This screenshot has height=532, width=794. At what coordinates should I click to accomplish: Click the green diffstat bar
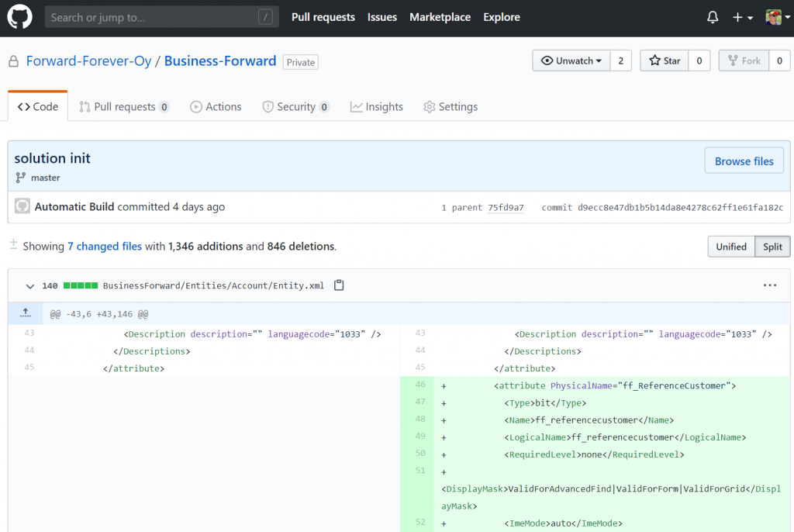(81, 285)
